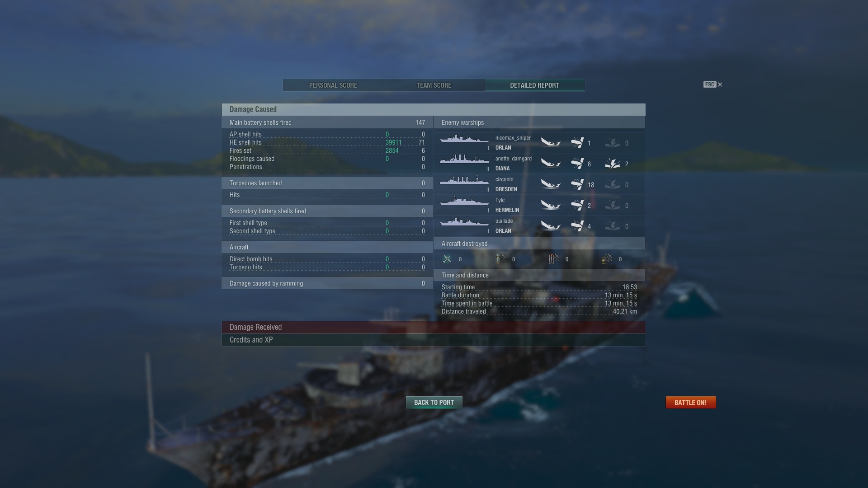The height and width of the screenshot is (488, 868).
Task: Select the Detailed Report tab
Action: pyautogui.click(x=535, y=85)
